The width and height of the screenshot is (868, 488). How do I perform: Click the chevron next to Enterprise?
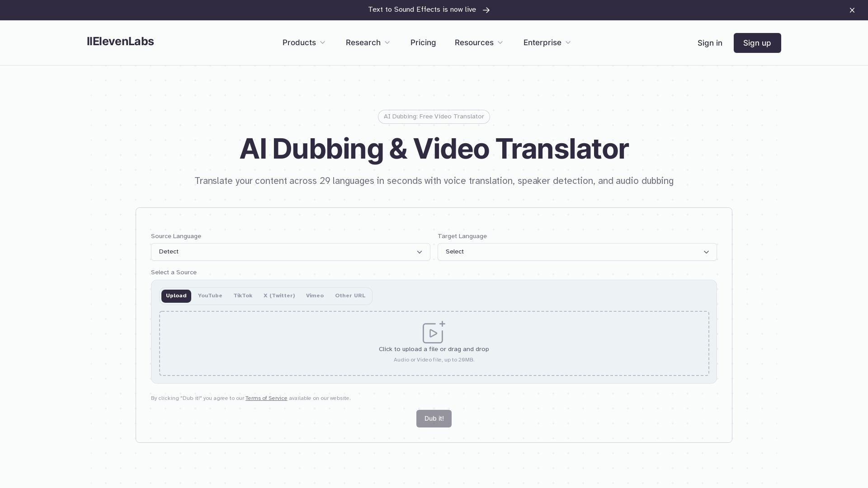[568, 42]
